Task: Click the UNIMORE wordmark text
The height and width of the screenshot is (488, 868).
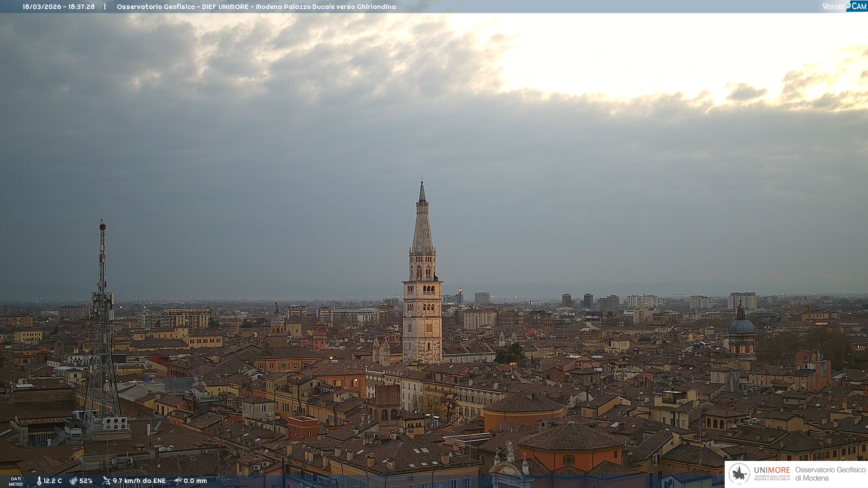Action: coord(772,470)
